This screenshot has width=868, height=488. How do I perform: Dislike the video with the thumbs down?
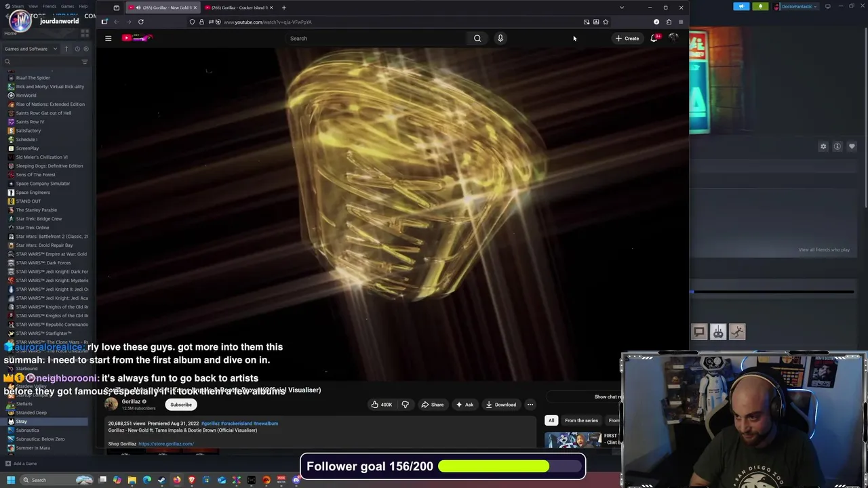[406, 405]
